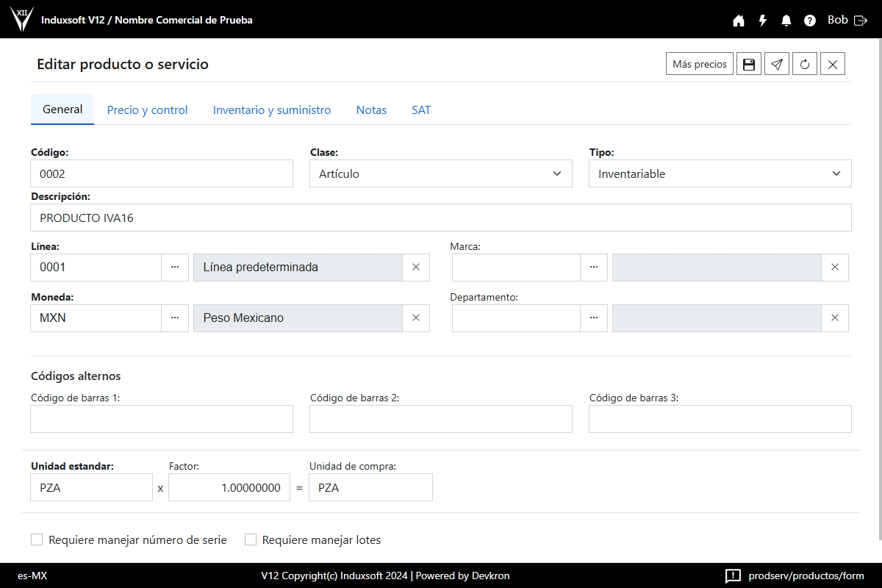Switch to the Precio y control tab
The width and height of the screenshot is (882, 588).
(x=147, y=110)
